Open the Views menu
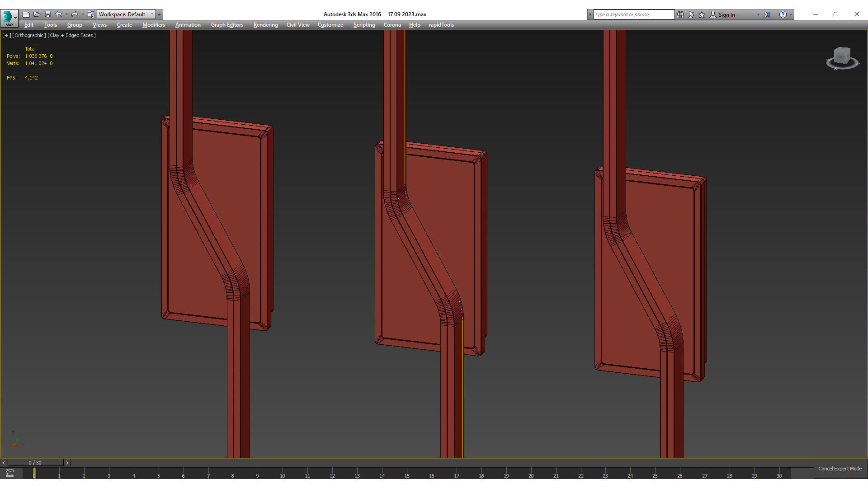 pos(99,25)
